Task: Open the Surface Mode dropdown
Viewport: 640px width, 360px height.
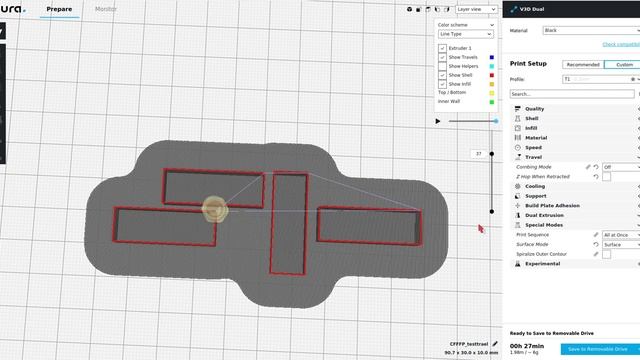Action: [x=621, y=244]
